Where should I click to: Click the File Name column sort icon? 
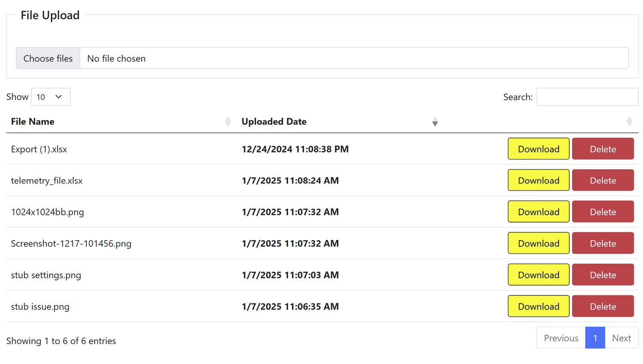pos(228,122)
